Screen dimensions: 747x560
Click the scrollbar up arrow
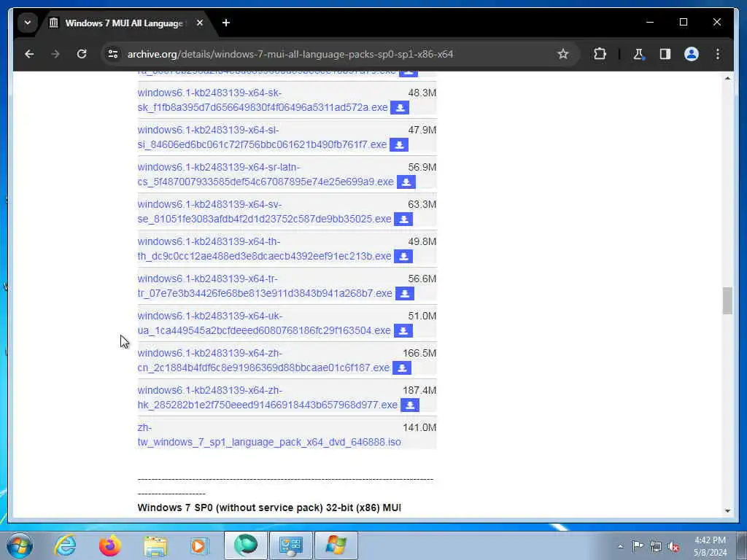tap(727, 78)
